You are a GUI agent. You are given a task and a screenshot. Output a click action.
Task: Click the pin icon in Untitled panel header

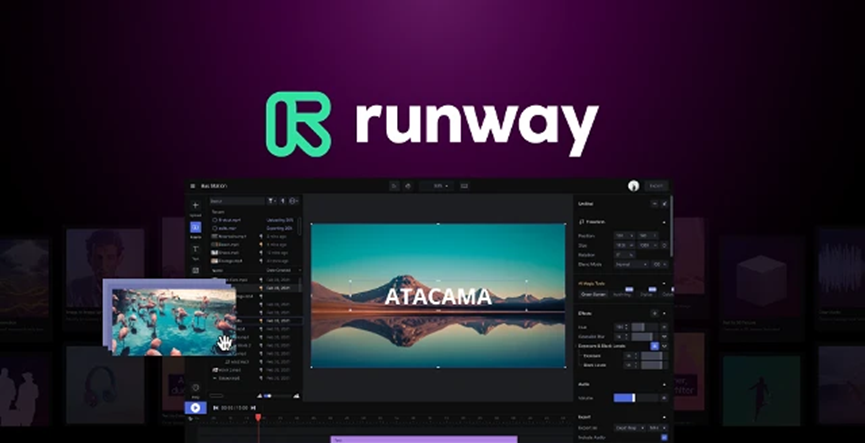click(665, 204)
